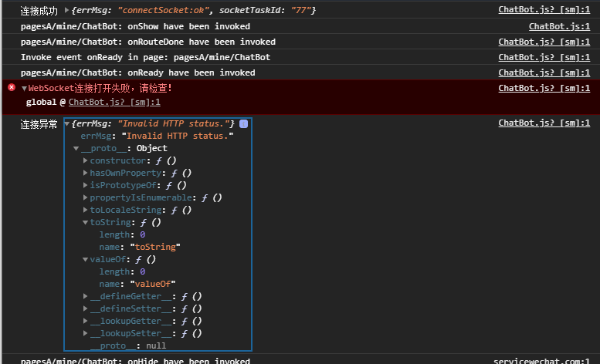Click the onHide have been invoked log line

click(x=135, y=361)
